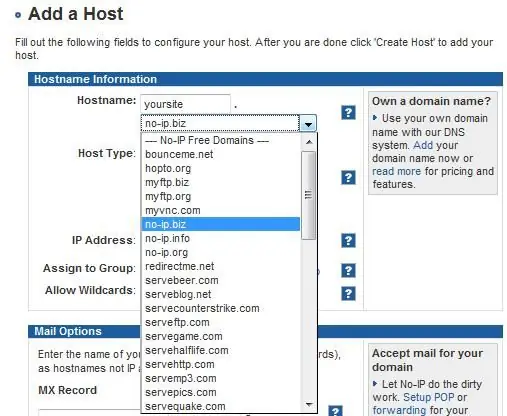Click the list scrollbar down arrow
Image resolution: width=507 pixels, height=416 pixels.
coord(309,405)
